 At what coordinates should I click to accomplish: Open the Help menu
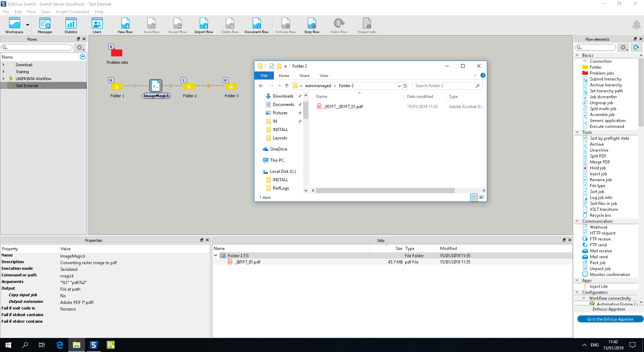coord(99,12)
